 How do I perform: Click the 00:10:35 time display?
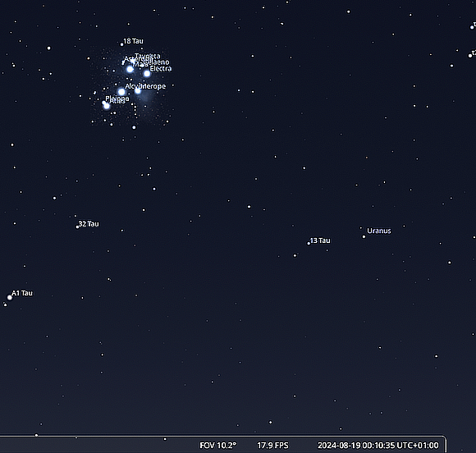pos(378,446)
